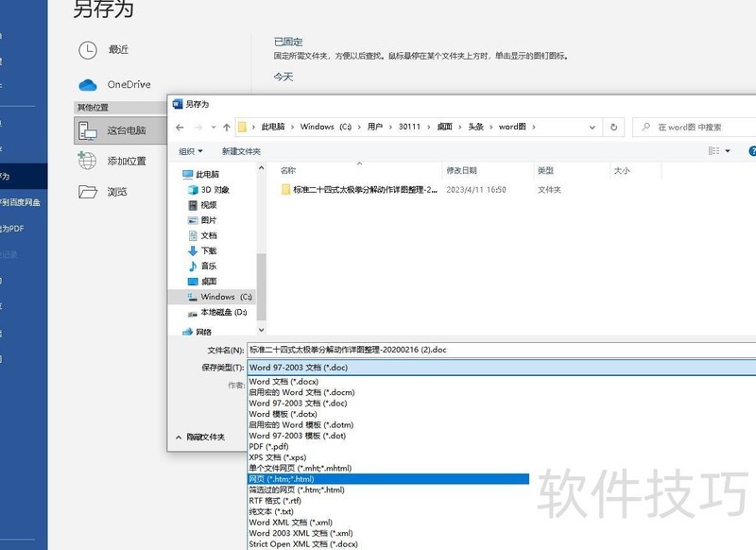Image resolution: width=756 pixels, height=550 pixels.
Task: Click the forward navigation arrow
Action: point(198,128)
